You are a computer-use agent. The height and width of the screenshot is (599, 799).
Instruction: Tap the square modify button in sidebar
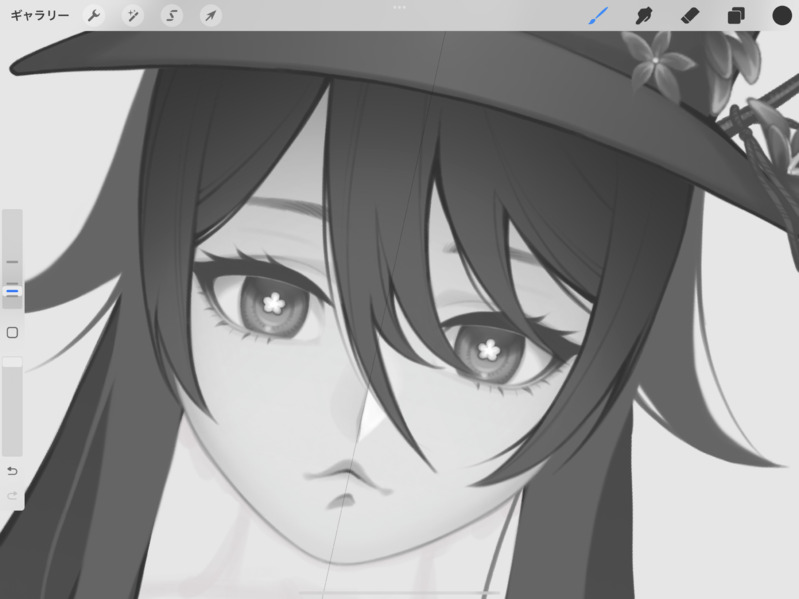(x=12, y=333)
